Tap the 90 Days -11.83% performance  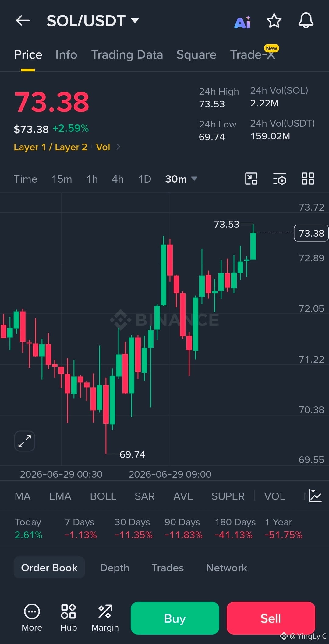point(183,529)
